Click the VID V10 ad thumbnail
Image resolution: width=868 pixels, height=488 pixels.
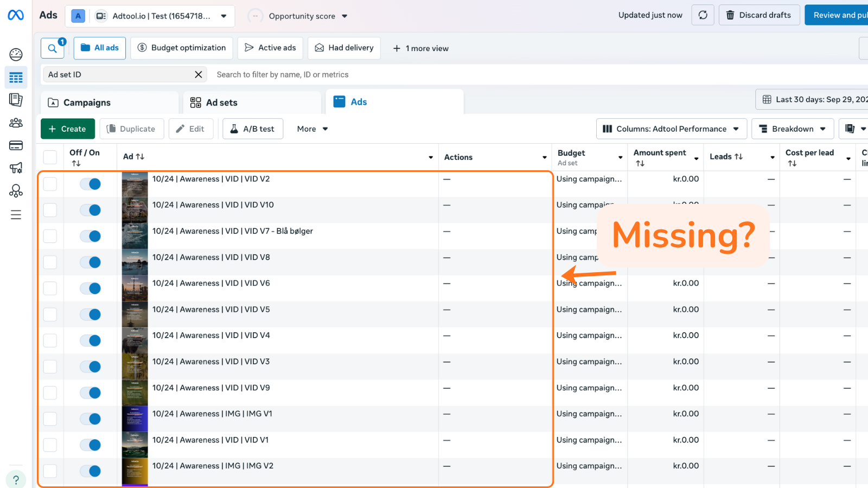tap(135, 210)
